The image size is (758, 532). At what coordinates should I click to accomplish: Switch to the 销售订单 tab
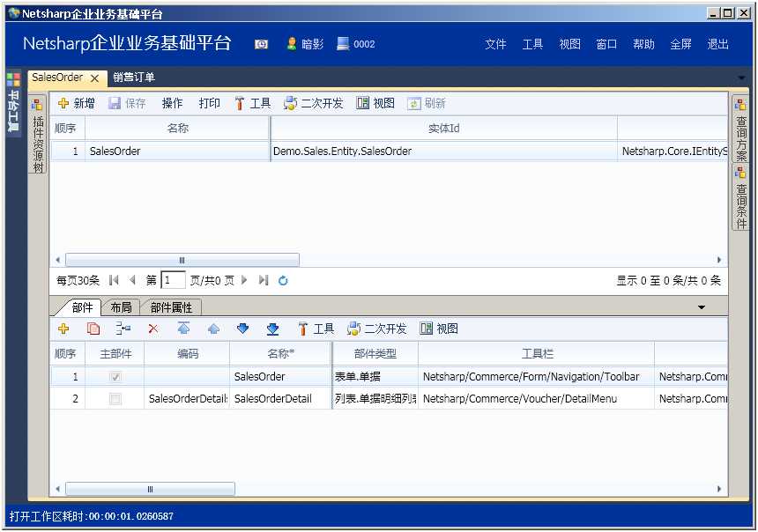(132, 78)
